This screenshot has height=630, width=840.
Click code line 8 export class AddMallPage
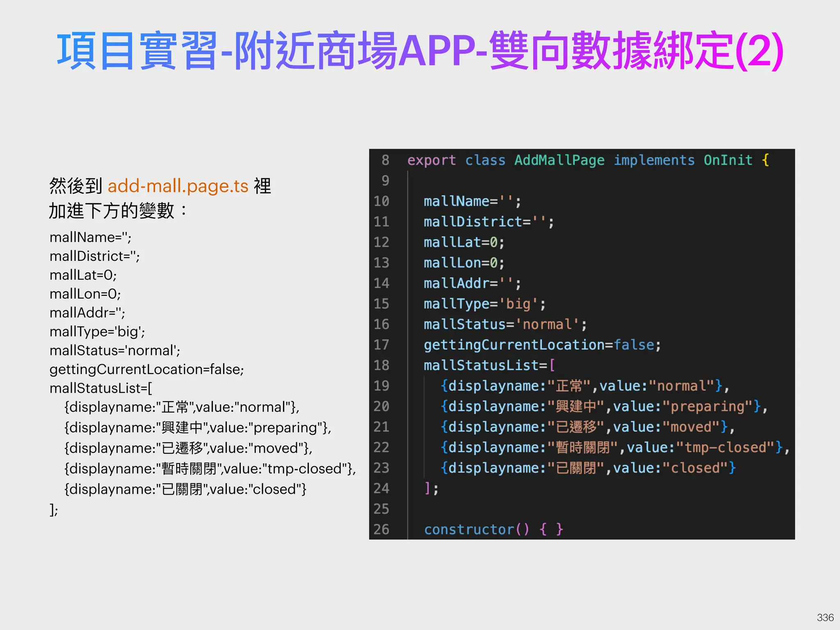588,160
